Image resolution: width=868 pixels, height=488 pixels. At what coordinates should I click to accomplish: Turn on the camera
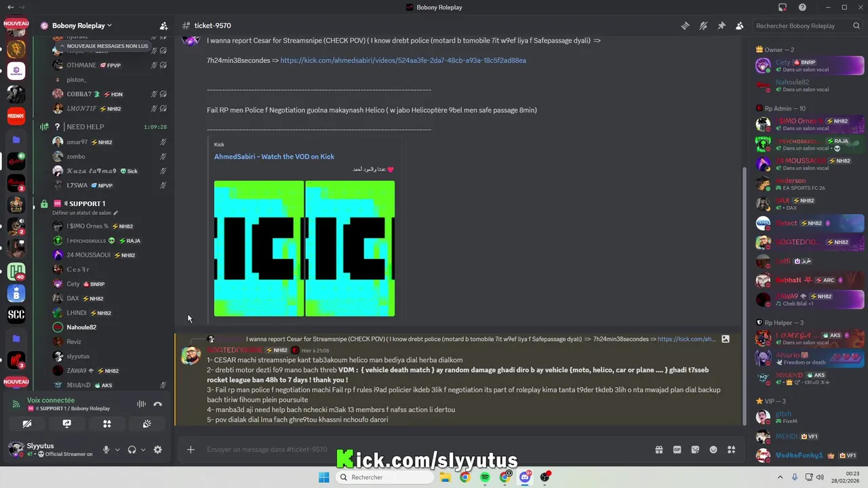pos(27,424)
